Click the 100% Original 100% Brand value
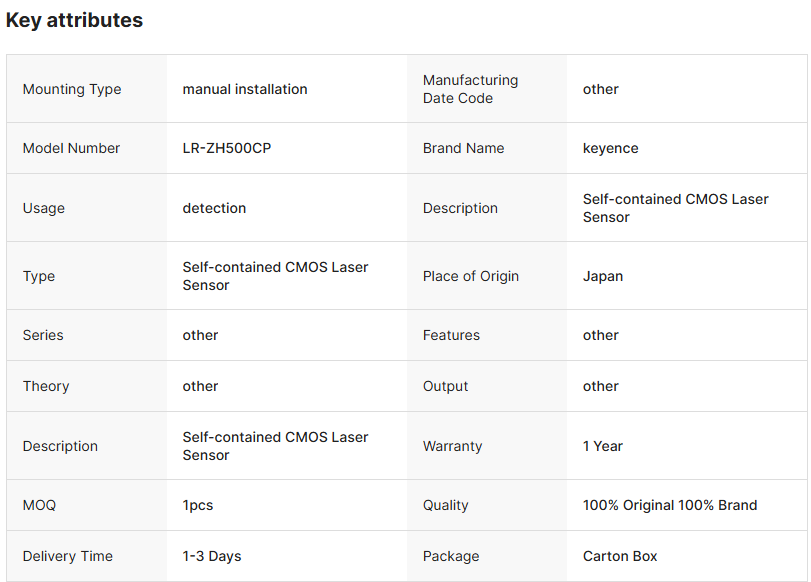Viewport: 811px width, 582px height. [670, 505]
